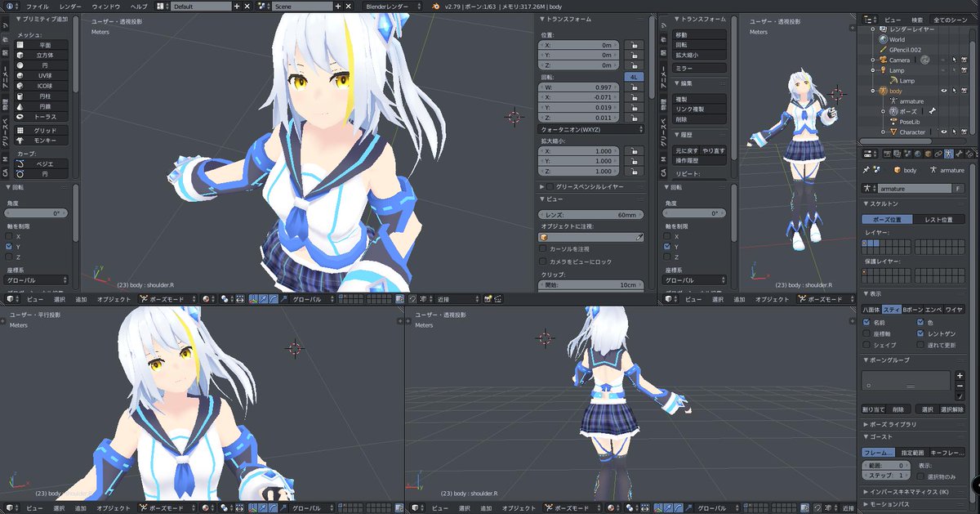This screenshot has height=514, width=980.
Task: Open the Blenderレンダー engine dropdown
Action: pyautogui.click(x=394, y=6)
